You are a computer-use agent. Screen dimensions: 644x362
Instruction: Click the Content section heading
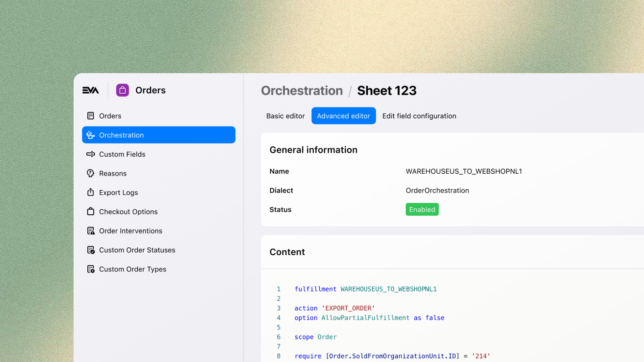click(x=287, y=252)
